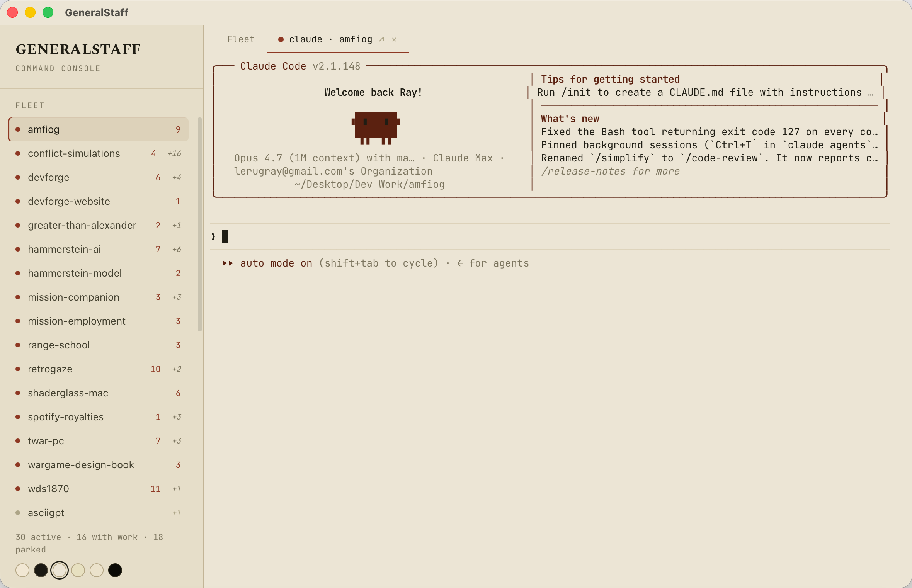912x588 pixels.
Task: Click the Opus 4.7 model info line
Action: tap(369, 158)
